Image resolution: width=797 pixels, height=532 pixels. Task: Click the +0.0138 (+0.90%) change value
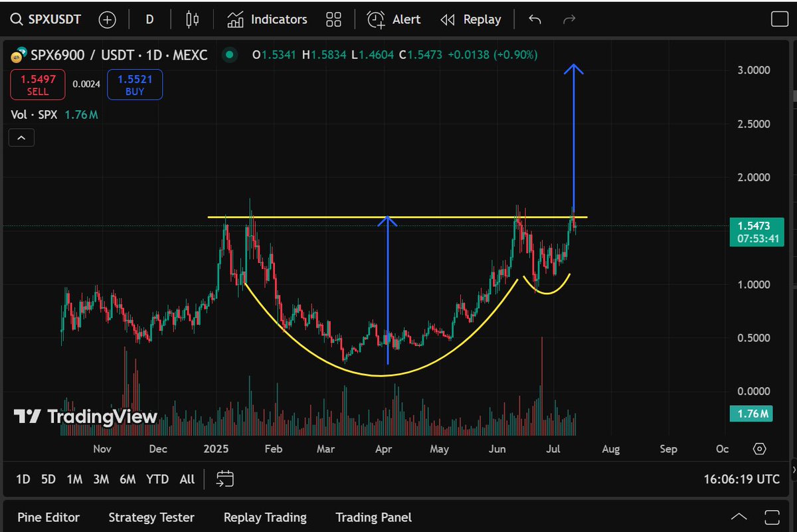coord(493,55)
